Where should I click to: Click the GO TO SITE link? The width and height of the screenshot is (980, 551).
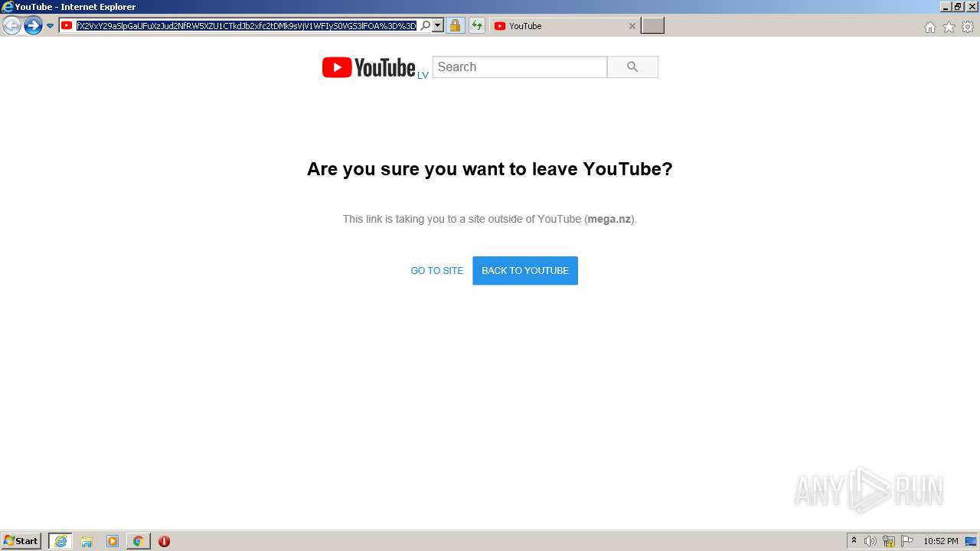[437, 270]
